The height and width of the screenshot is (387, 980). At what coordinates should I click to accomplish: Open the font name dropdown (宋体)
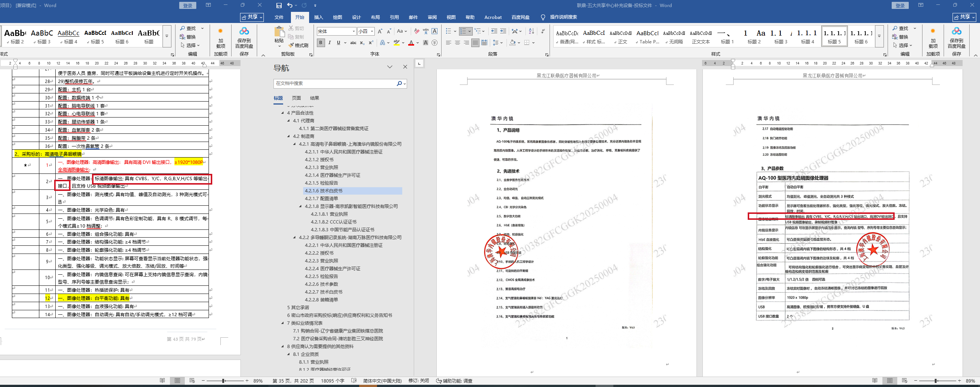353,31
